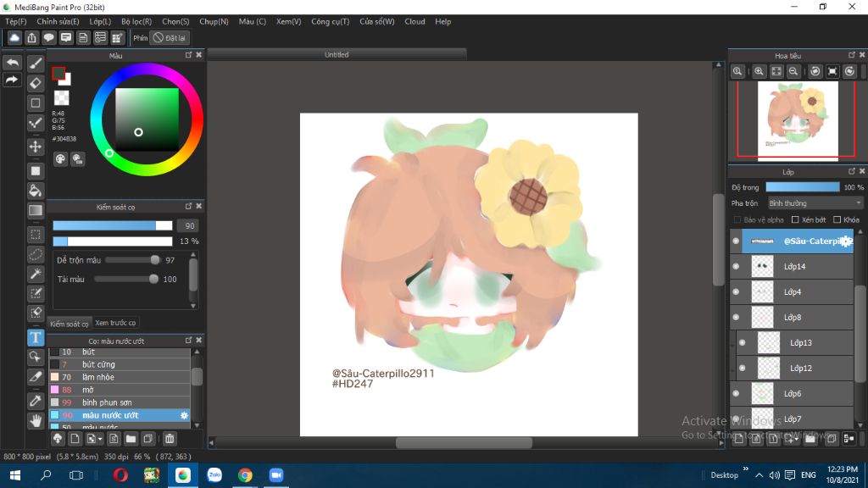The image size is (868, 488).
Task: Adjust the Dễ trộn màu slider
Action: pyautogui.click(x=132, y=260)
